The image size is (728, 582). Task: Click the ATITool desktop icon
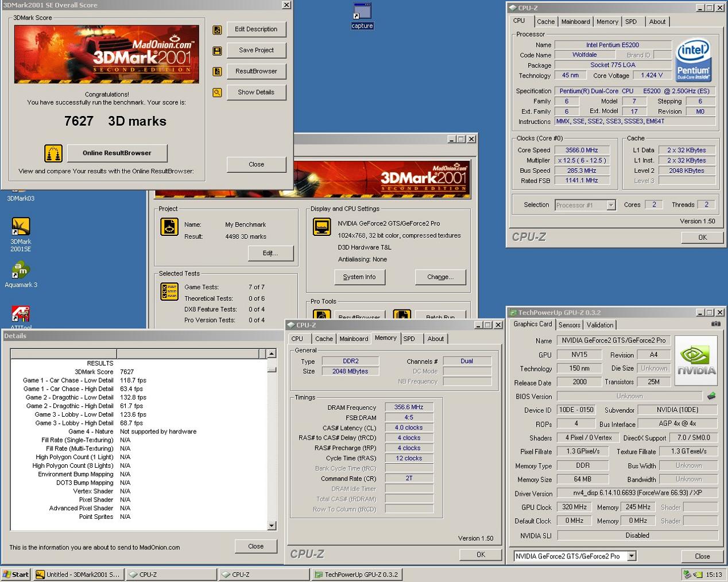[x=21, y=317]
